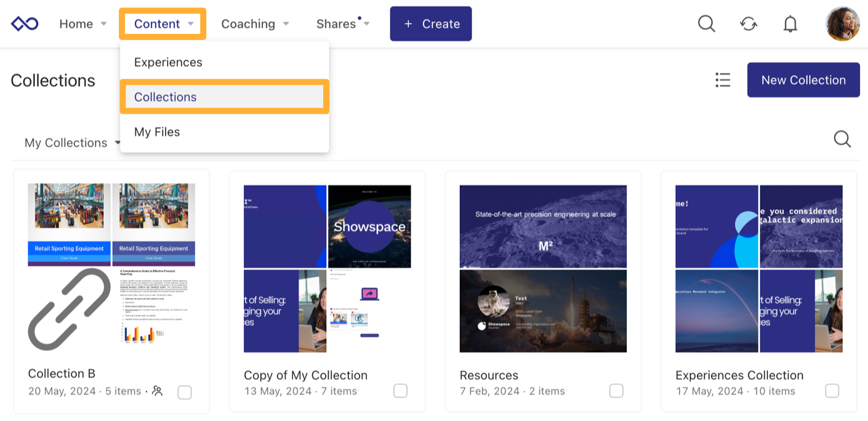Choose Experiences from the Content menu

point(168,62)
